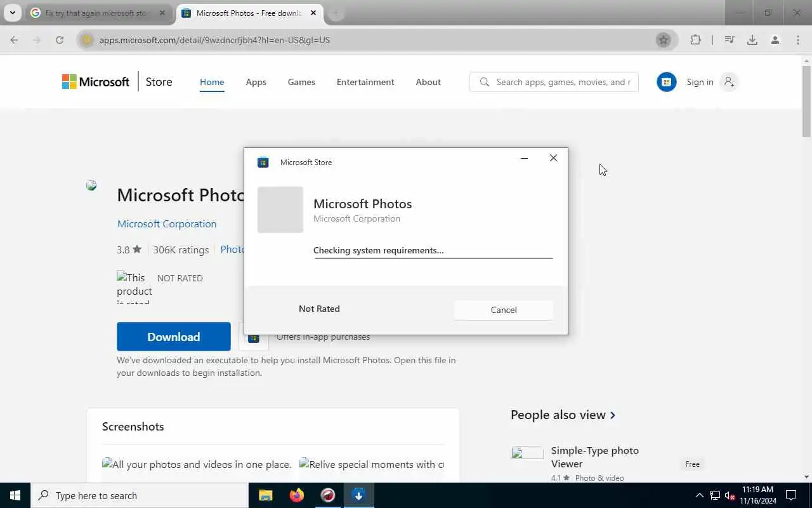
Task: Click the 306K ratings text
Action: click(x=181, y=250)
